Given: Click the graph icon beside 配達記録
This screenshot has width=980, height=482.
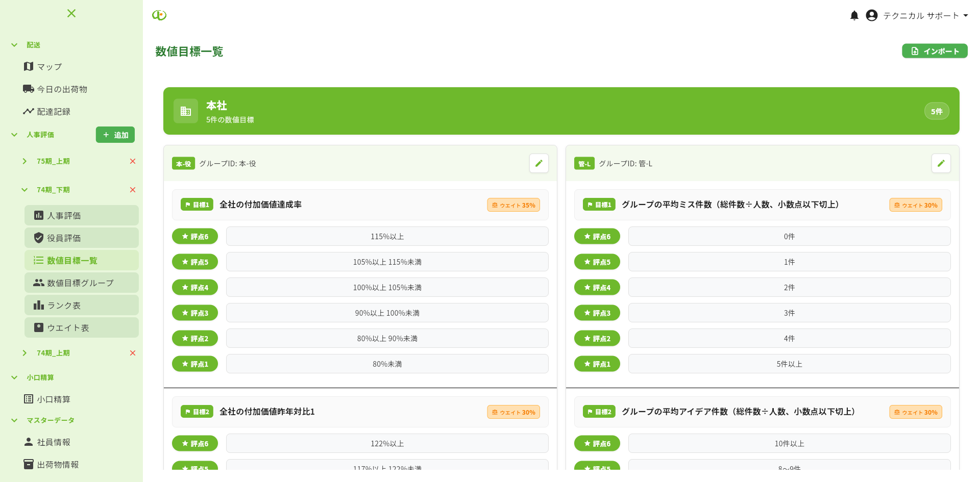Looking at the screenshot, I should tap(29, 111).
